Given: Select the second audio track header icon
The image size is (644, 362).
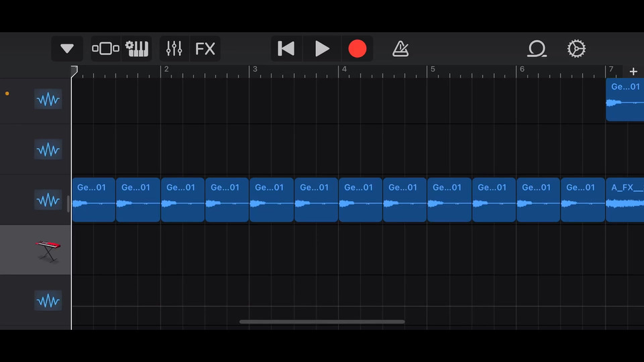Looking at the screenshot, I should [x=48, y=149].
